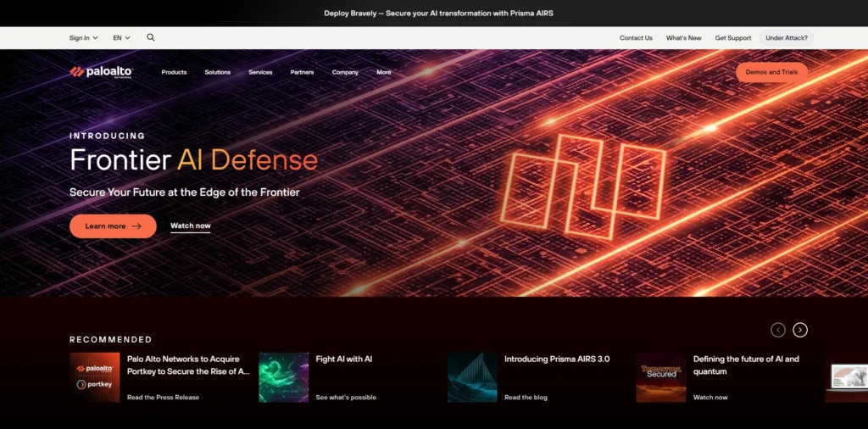The width and height of the screenshot is (868, 429).
Task: Open Introducing Prisma AIRS 3.0 headline
Action: point(557,359)
